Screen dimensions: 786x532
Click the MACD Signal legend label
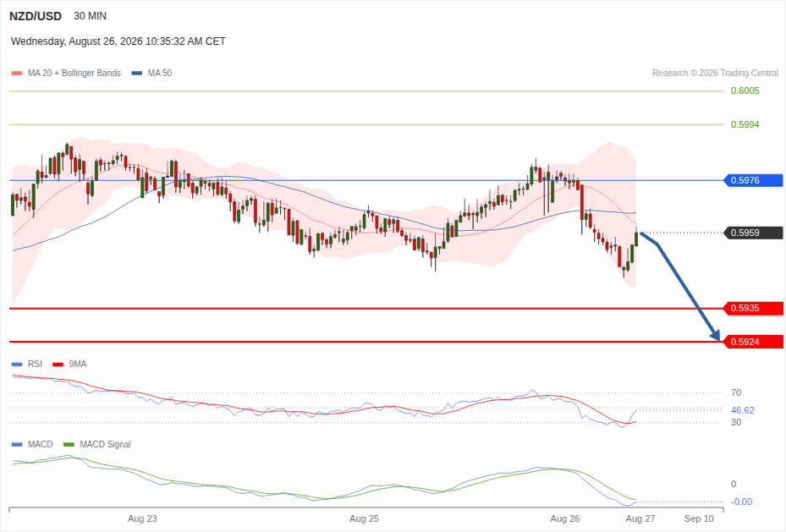pyautogui.click(x=105, y=444)
